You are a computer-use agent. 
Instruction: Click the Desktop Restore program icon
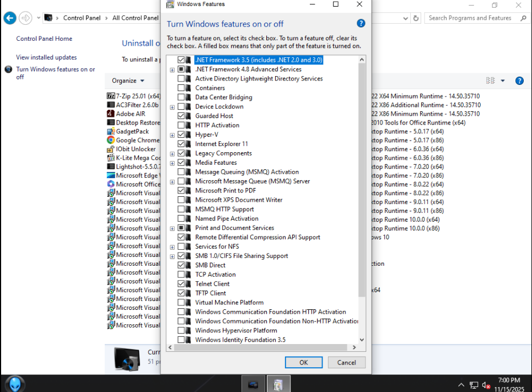coord(111,122)
